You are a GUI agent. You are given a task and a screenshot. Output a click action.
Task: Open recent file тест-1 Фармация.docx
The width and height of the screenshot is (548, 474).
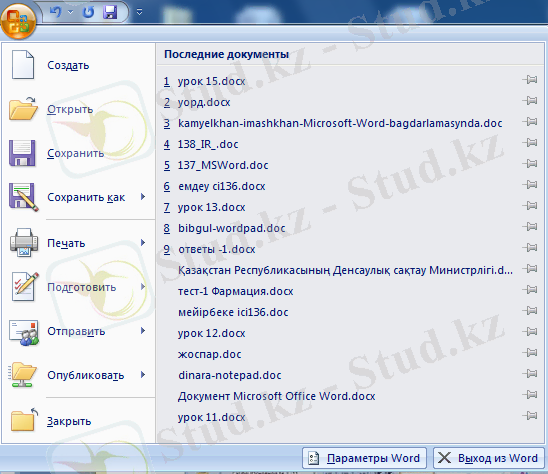point(235,291)
